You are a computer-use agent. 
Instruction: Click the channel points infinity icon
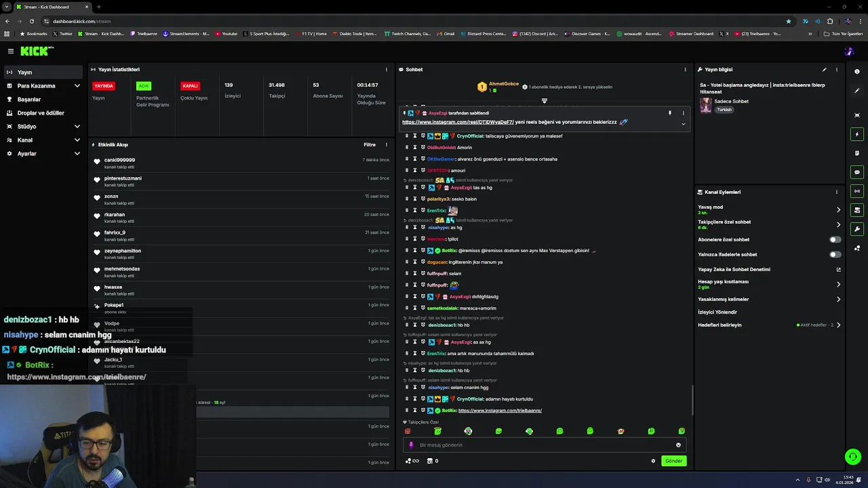pyautogui.click(x=412, y=461)
